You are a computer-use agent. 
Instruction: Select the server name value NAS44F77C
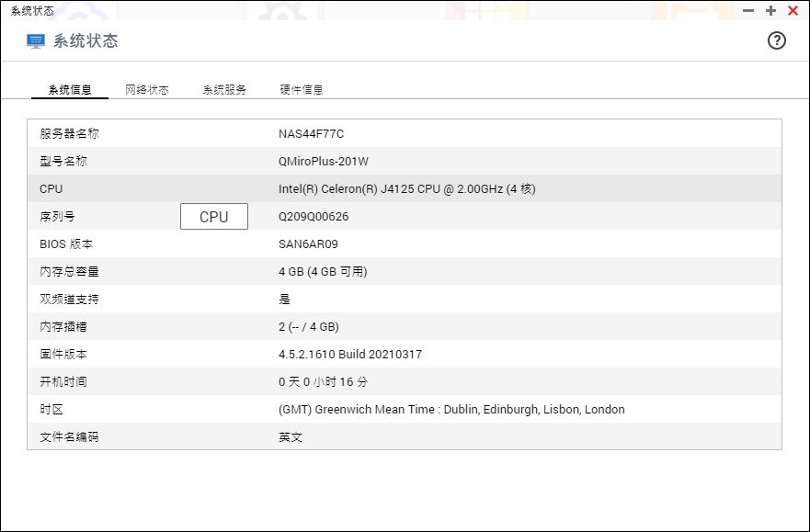311,133
